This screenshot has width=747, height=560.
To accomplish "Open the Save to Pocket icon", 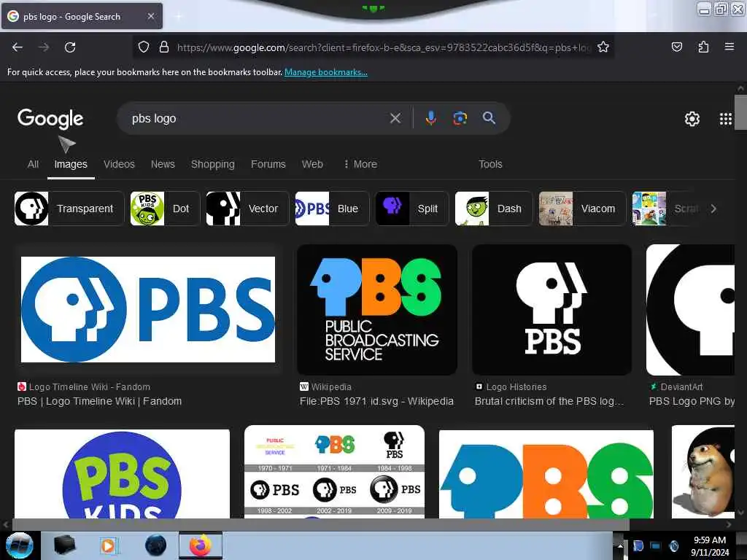I will [676, 47].
